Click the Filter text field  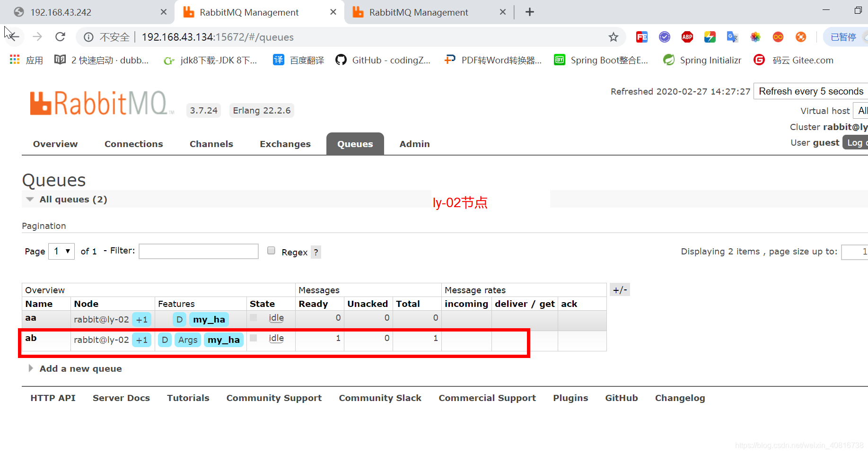199,251
